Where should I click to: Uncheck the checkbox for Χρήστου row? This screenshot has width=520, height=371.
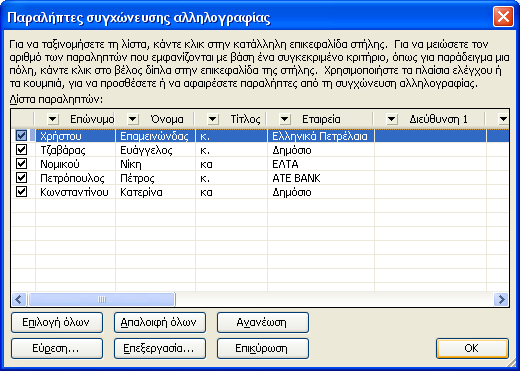(22, 136)
